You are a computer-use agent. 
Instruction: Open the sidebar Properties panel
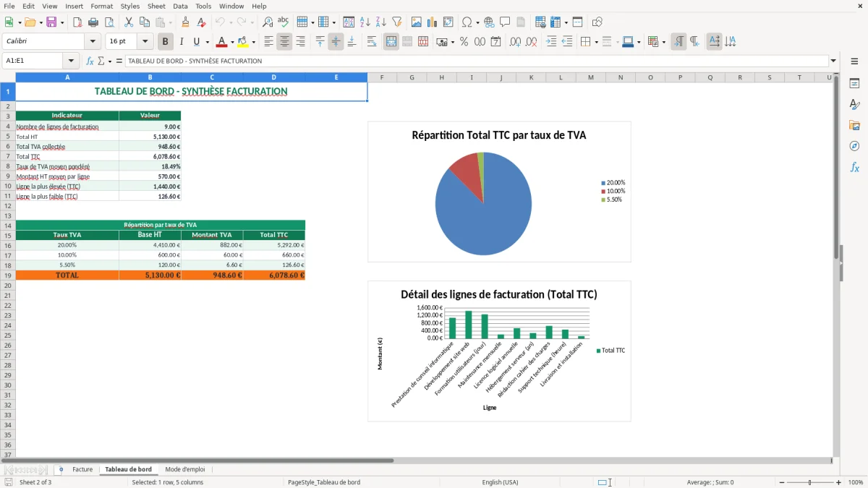pyautogui.click(x=854, y=83)
